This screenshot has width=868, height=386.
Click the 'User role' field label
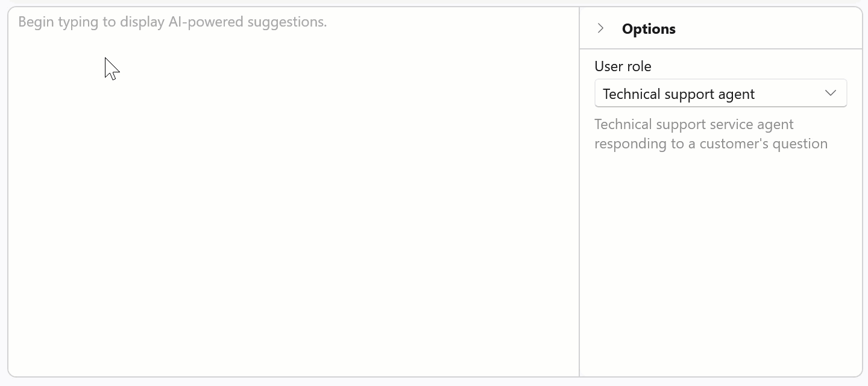coord(623,66)
